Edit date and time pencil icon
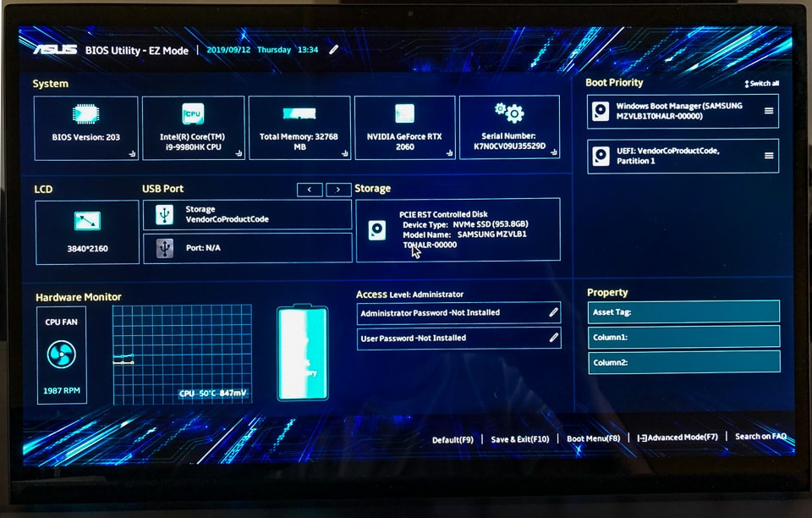812x518 pixels. pyautogui.click(x=334, y=49)
